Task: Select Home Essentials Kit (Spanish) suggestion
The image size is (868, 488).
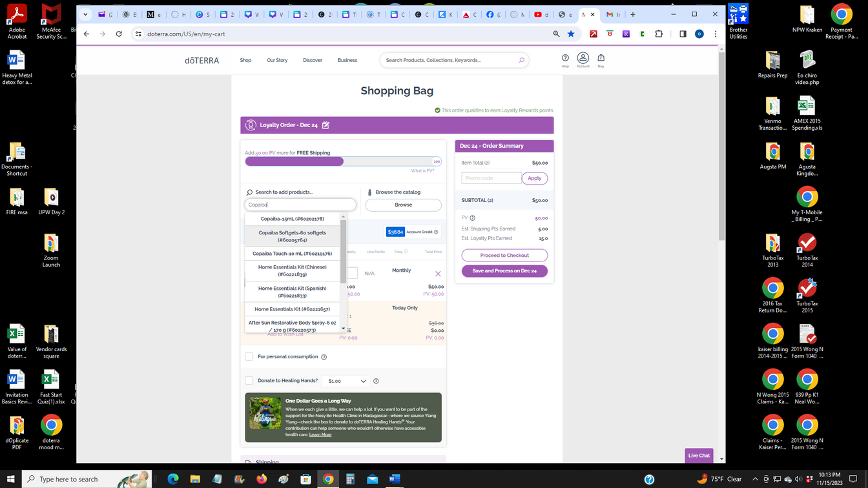Action: (293, 292)
